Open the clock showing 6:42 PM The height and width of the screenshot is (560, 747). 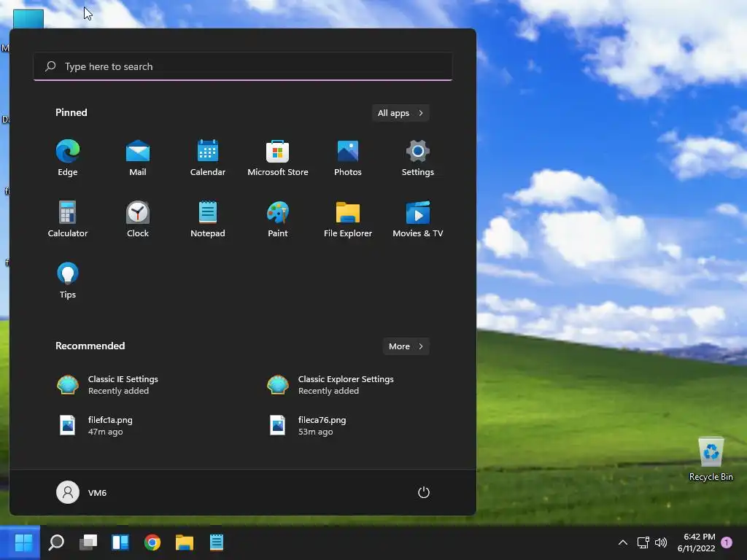(x=696, y=542)
